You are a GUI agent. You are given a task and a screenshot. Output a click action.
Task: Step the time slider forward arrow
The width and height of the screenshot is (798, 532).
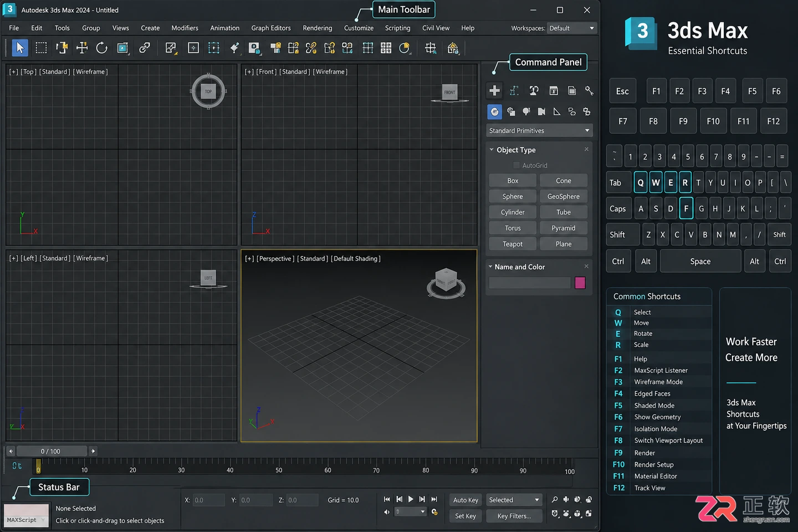[x=93, y=451]
